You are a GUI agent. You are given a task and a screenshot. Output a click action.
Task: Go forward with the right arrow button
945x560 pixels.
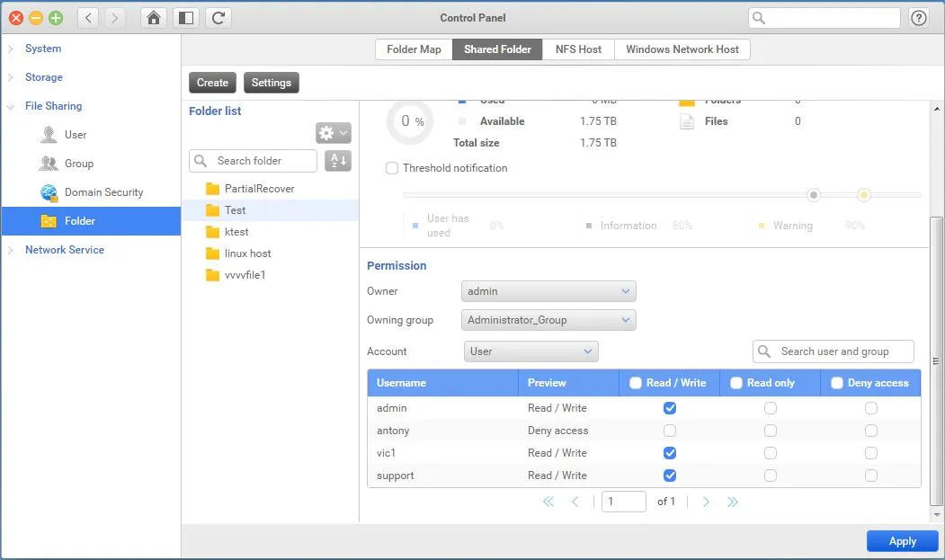pos(114,18)
